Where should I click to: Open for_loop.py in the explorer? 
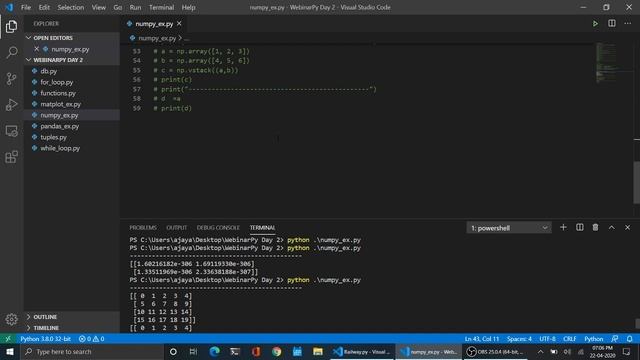point(71,82)
